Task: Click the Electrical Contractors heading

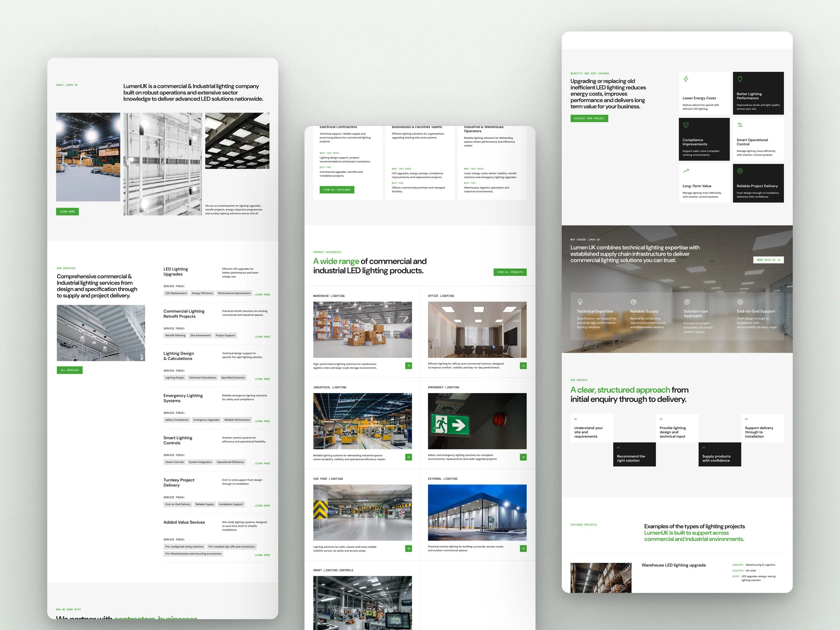Action: [338, 127]
